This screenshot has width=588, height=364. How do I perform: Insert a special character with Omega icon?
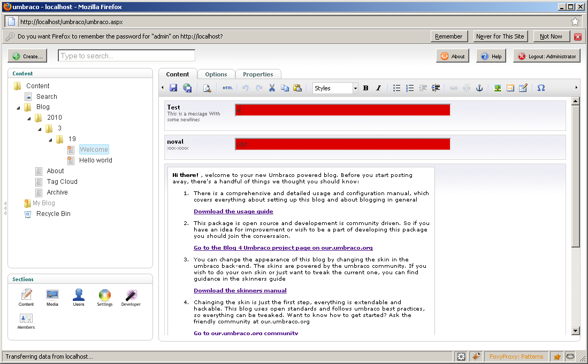pyautogui.click(x=541, y=88)
